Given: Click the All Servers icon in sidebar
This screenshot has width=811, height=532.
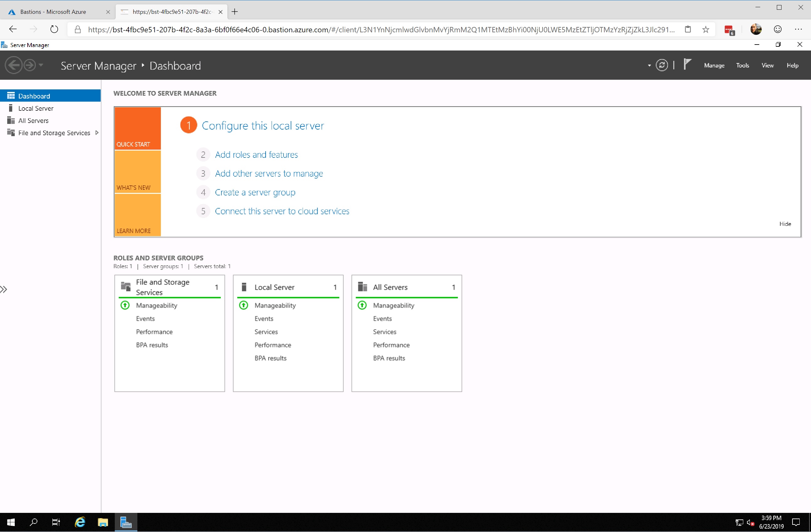Looking at the screenshot, I should (x=11, y=120).
